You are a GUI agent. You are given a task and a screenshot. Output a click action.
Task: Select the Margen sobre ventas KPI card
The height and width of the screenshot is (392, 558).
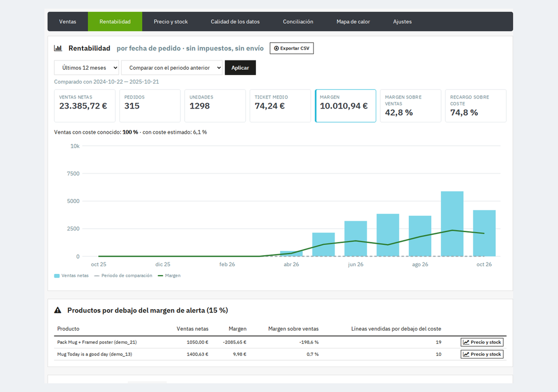[x=411, y=106]
